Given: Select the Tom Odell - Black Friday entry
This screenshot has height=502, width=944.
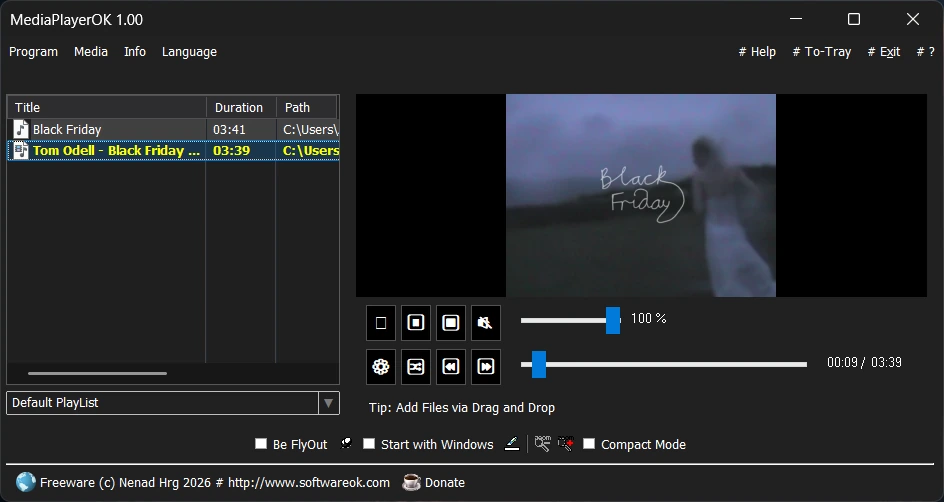Looking at the screenshot, I should (x=173, y=150).
